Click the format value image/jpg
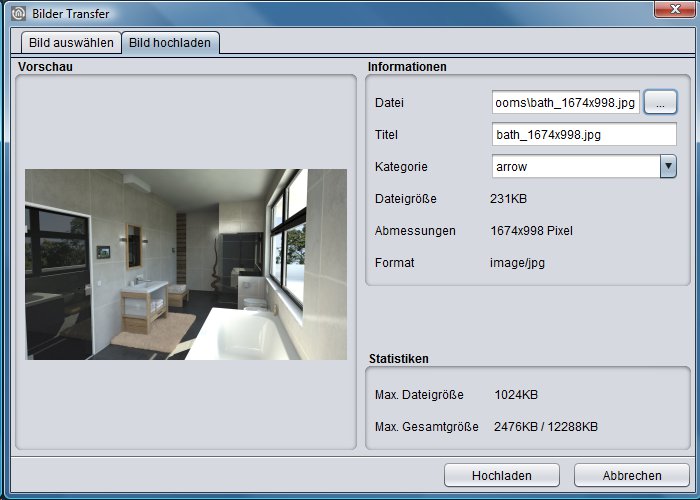The image size is (700, 500). (x=517, y=263)
